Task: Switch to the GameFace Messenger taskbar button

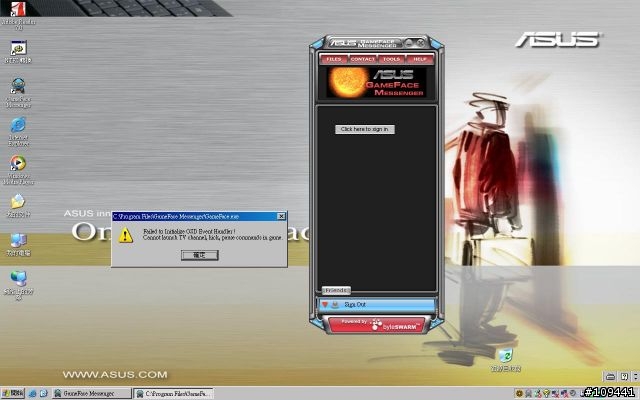Action: point(92,393)
